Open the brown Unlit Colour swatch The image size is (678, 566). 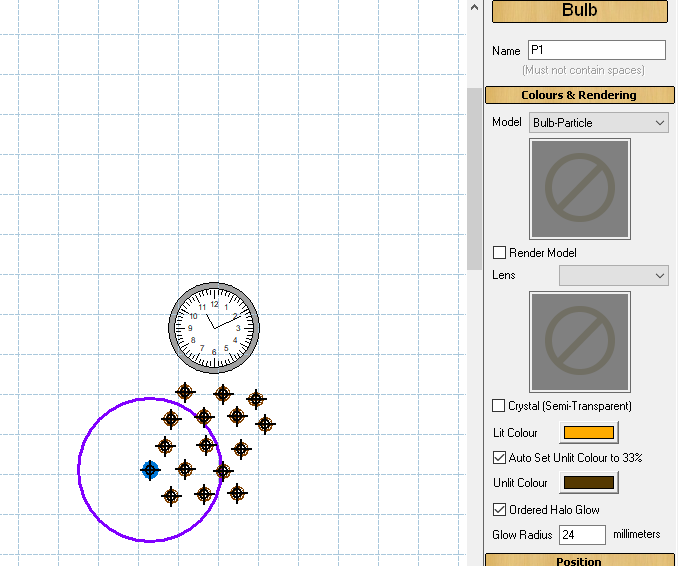pos(589,483)
